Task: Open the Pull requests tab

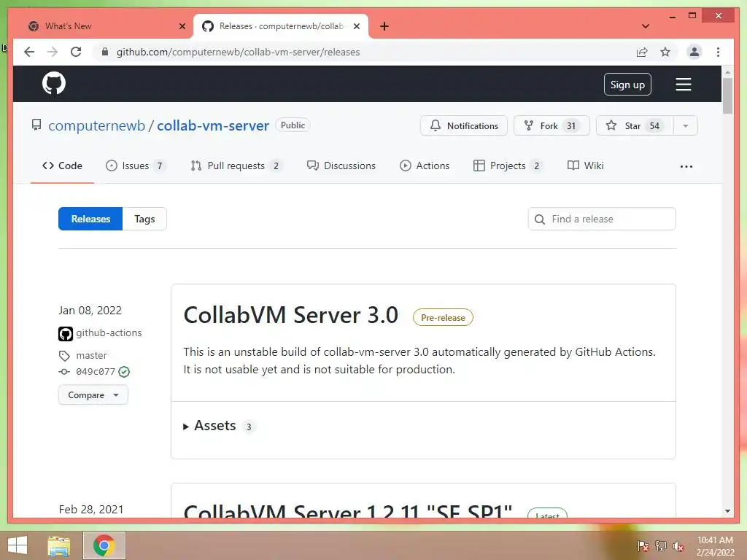Action: pos(236,166)
